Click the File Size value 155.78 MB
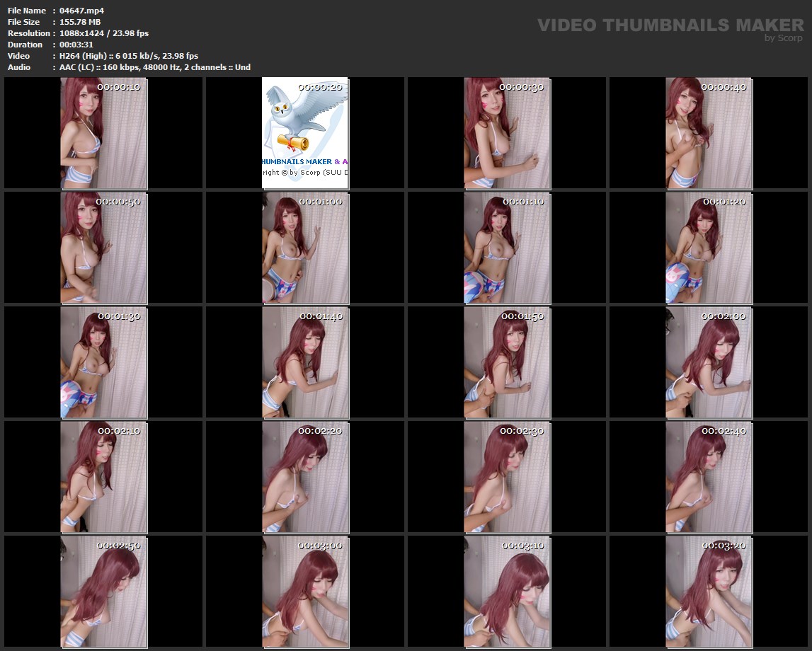The width and height of the screenshot is (812, 651). pos(80,22)
